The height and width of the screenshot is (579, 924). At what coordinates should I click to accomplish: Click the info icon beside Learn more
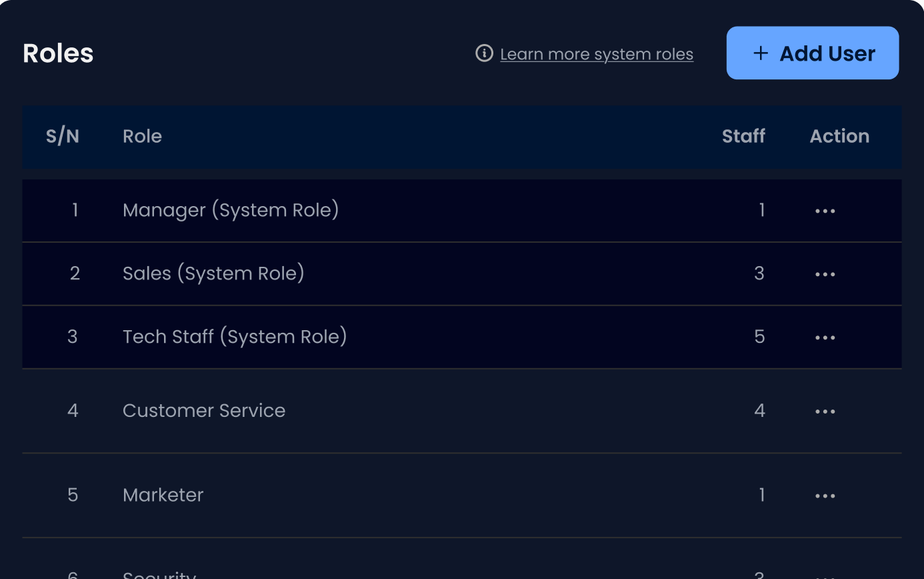coord(484,53)
